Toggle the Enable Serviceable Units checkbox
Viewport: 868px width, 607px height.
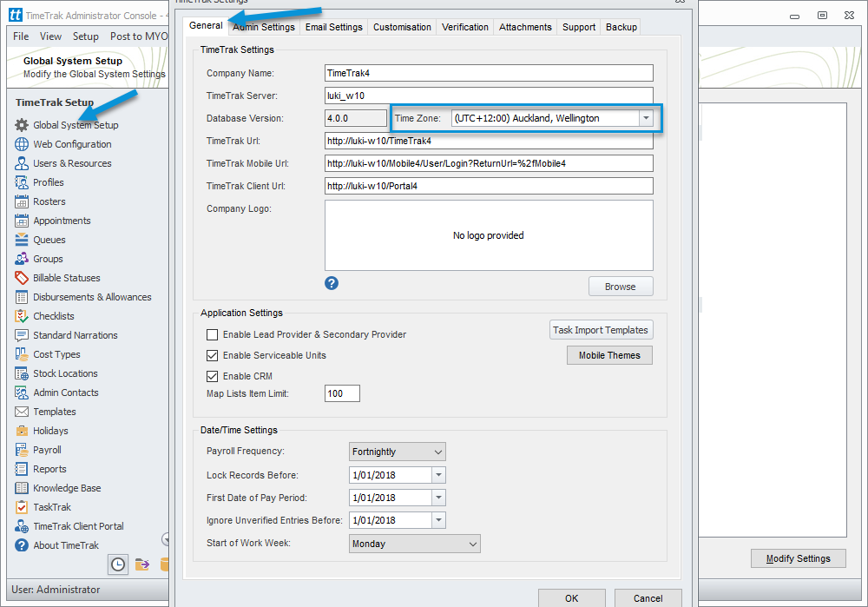(212, 355)
